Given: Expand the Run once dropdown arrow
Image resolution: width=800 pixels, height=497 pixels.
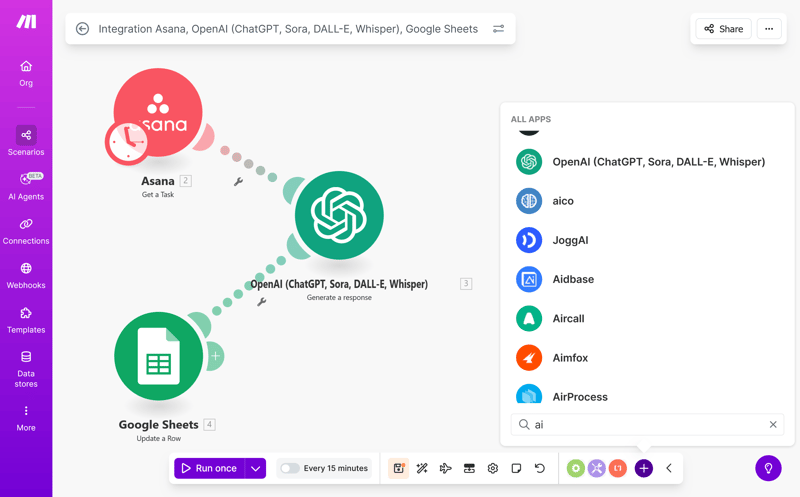Looking at the screenshot, I should (256, 468).
